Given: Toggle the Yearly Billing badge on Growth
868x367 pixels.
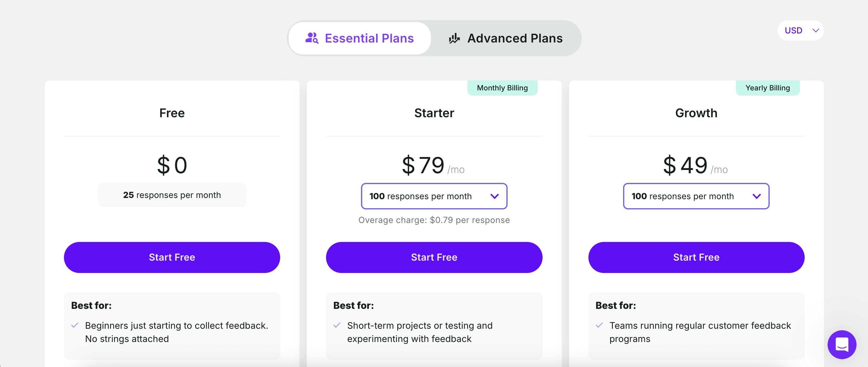Looking at the screenshot, I should (768, 88).
